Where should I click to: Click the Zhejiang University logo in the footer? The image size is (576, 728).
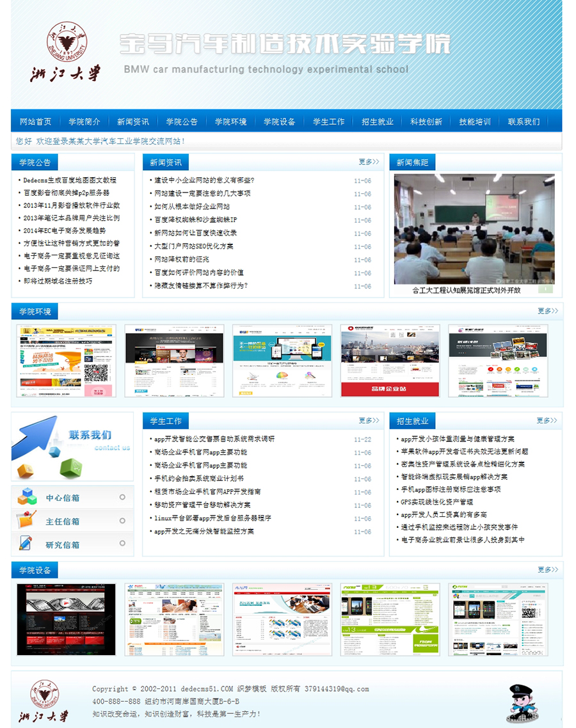point(42,701)
